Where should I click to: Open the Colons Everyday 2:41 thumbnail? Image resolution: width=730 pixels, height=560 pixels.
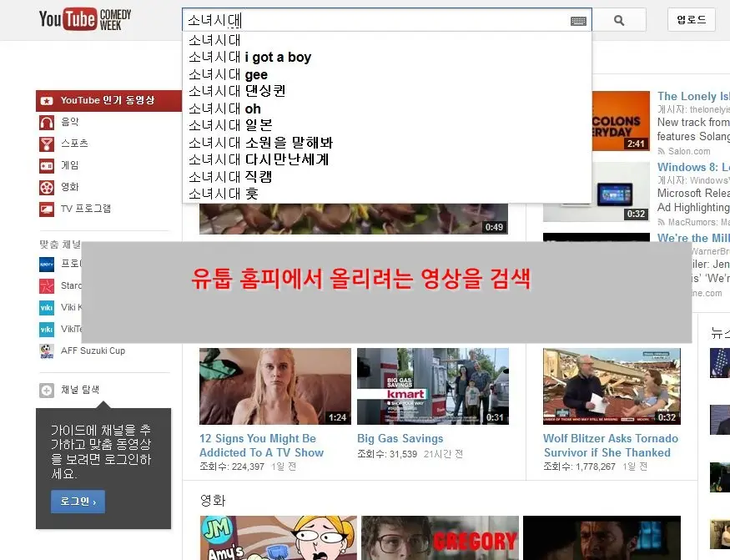[621, 121]
